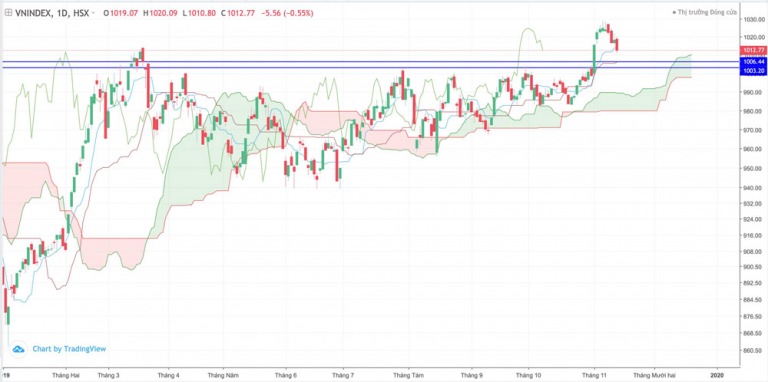Click the open value O 1019.07
This screenshot has height=382, width=768.
click(121, 13)
